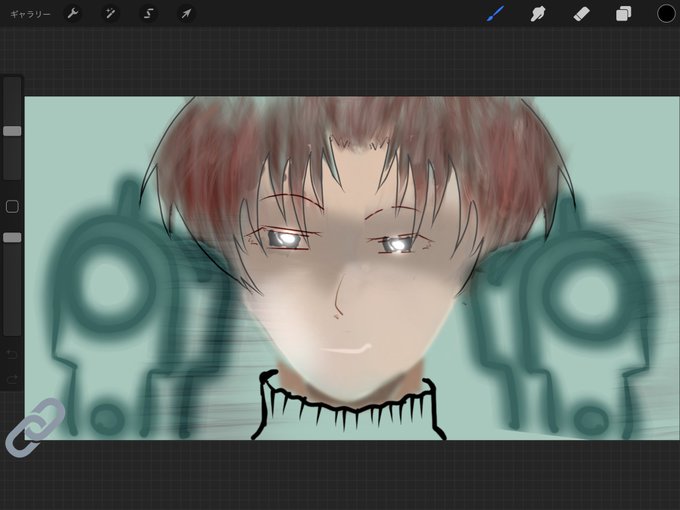The width and height of the screenshot is (680, 510).
Task: Click the chain link icon on canvas corner
Action: coord(35,427)
